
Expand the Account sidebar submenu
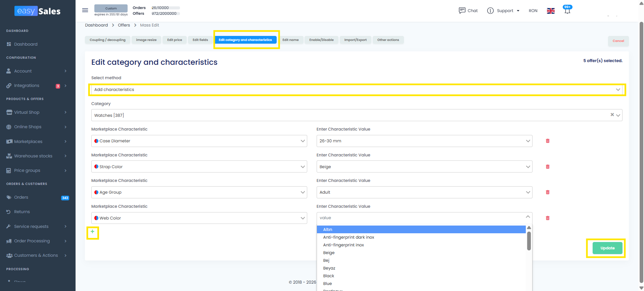tap(65, 71)
